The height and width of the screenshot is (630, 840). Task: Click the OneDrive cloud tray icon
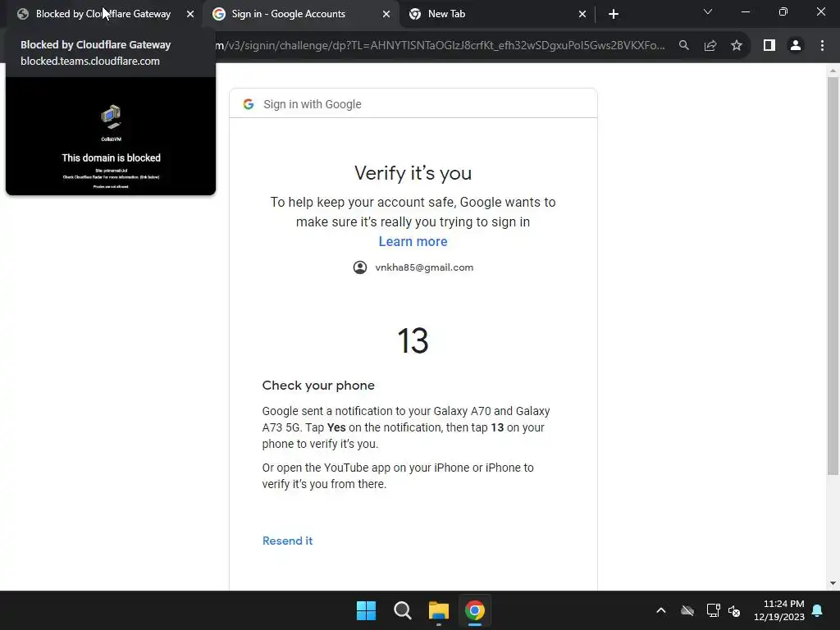687,610
